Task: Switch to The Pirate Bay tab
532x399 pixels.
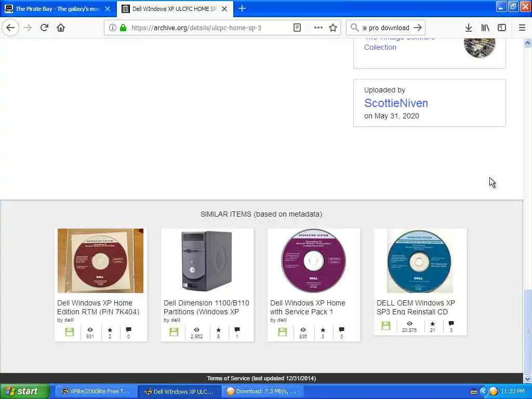Action: (x=58, y=9)
